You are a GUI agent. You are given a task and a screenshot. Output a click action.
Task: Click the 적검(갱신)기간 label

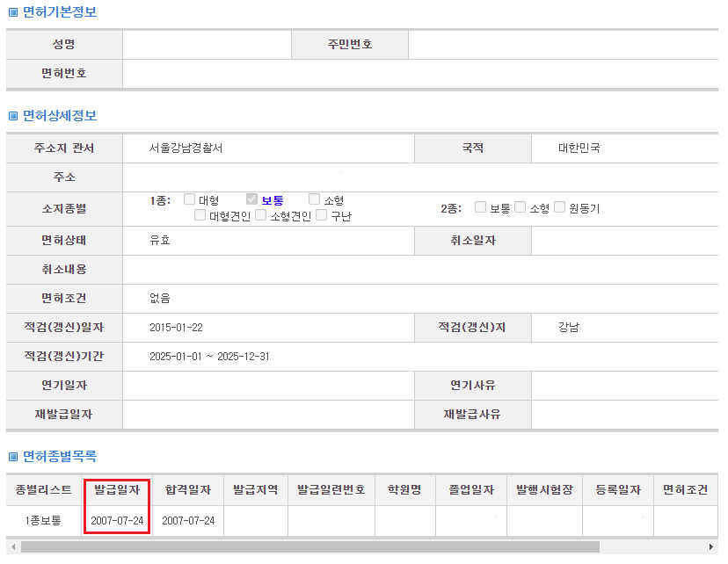pyautogui.click(x=64, y=356)
